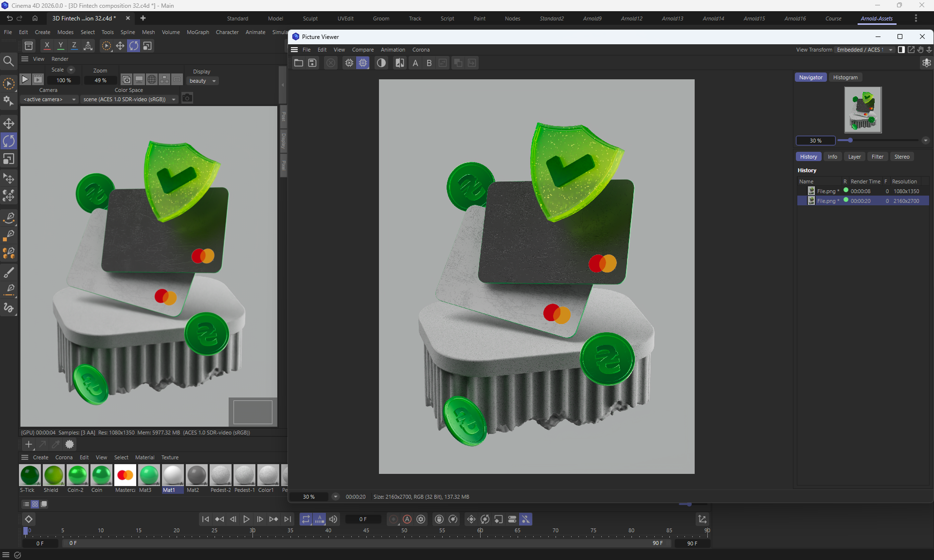Viewport: 934px width, 560px height.
Task: Click the Save image icon in Picture Viewer
Action: [312, 63]
